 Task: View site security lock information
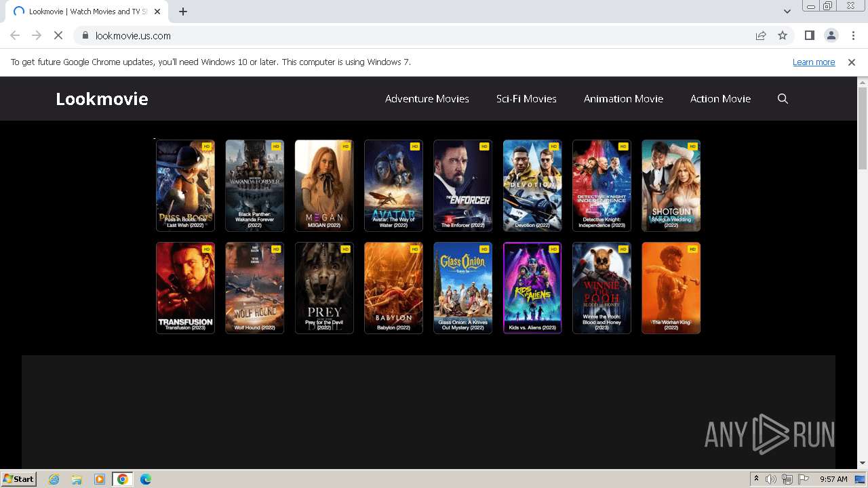click(x=85, y=36)
